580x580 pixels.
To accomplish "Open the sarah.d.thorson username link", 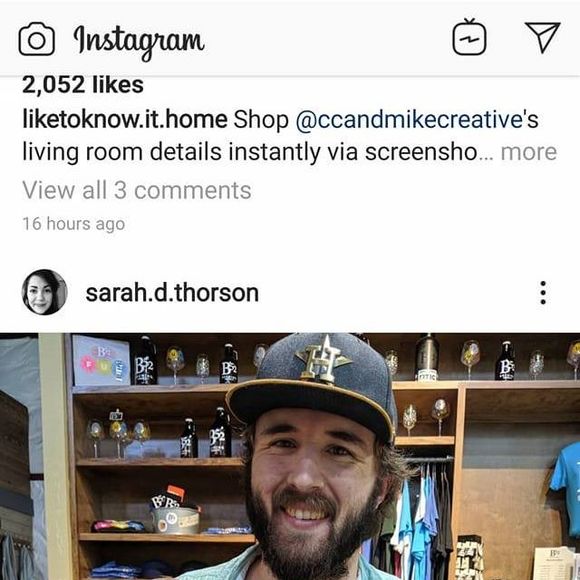I will (172, 293).
